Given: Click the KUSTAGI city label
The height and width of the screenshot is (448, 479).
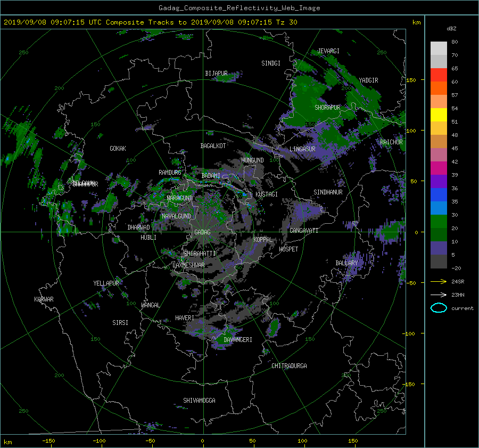Looking at the screenshot, I should [267, 194].
